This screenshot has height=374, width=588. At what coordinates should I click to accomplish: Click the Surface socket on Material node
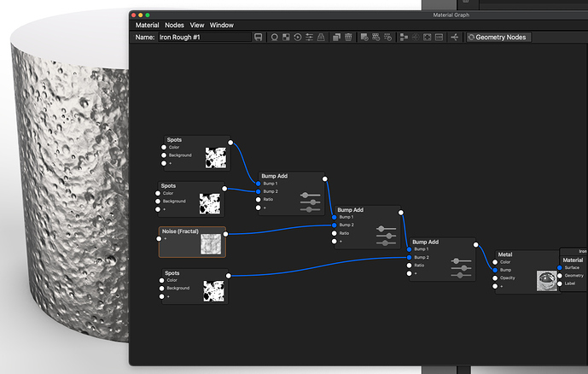[560, 268]
